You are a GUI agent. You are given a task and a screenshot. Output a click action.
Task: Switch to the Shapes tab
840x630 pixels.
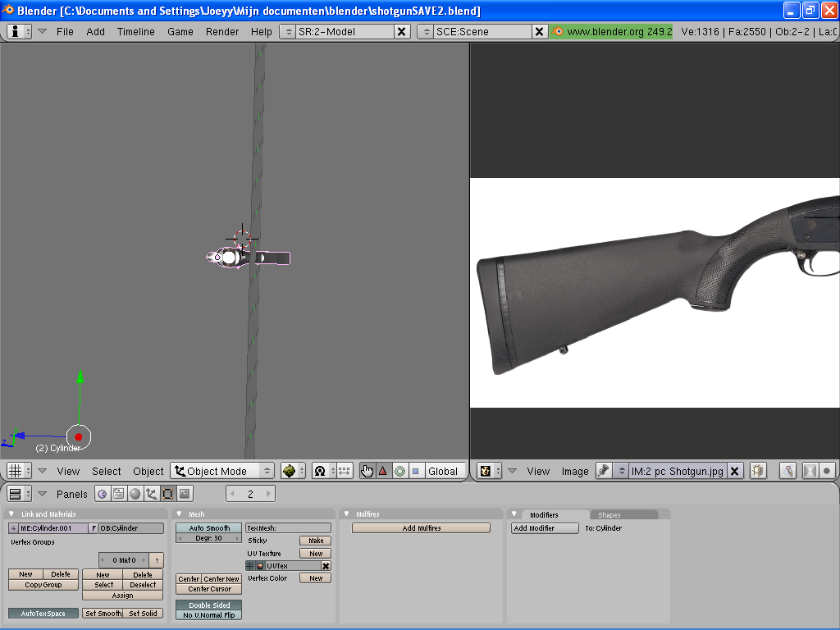click(x=609, y=515)
